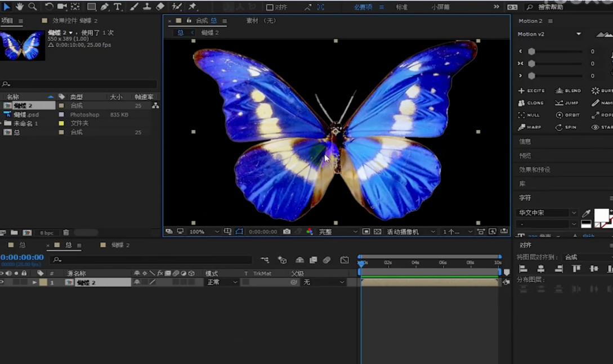Select the Eraser tool
The width and height of the screenshot is (613, 364).
point(160,6)
